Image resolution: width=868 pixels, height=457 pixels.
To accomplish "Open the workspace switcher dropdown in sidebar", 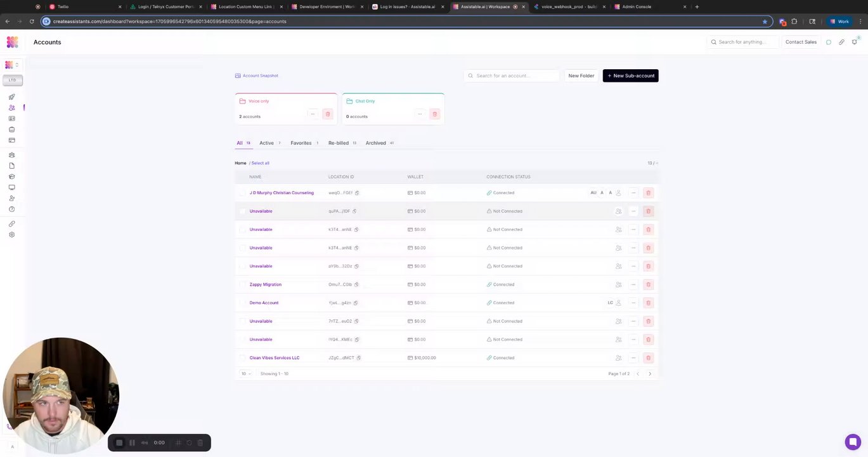I will pyautogui.click(x=12, y=65).
